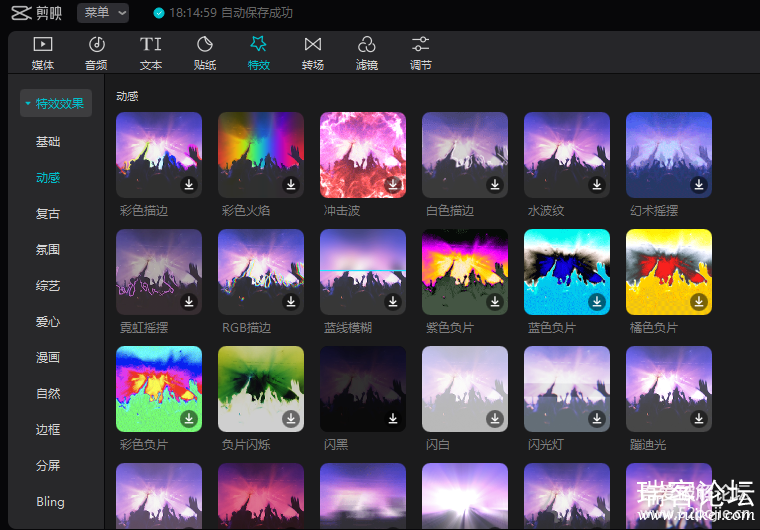The width and height of the screenshot is (760, 530).
Task: Open the 贴纸 (Sticker) tab
Action: tap(205, 53)
